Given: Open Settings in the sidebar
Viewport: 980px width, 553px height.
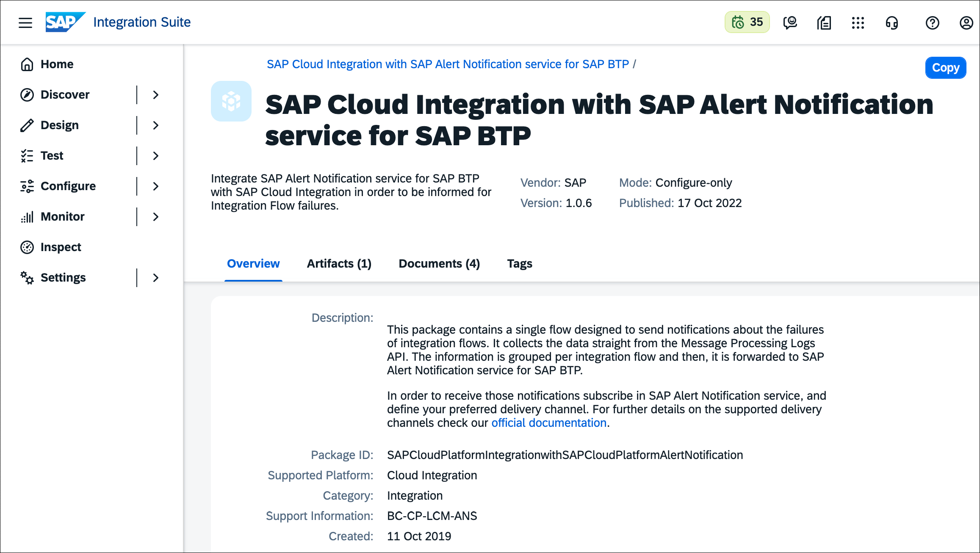Looking at the screenshot, I should click(63, 278).
